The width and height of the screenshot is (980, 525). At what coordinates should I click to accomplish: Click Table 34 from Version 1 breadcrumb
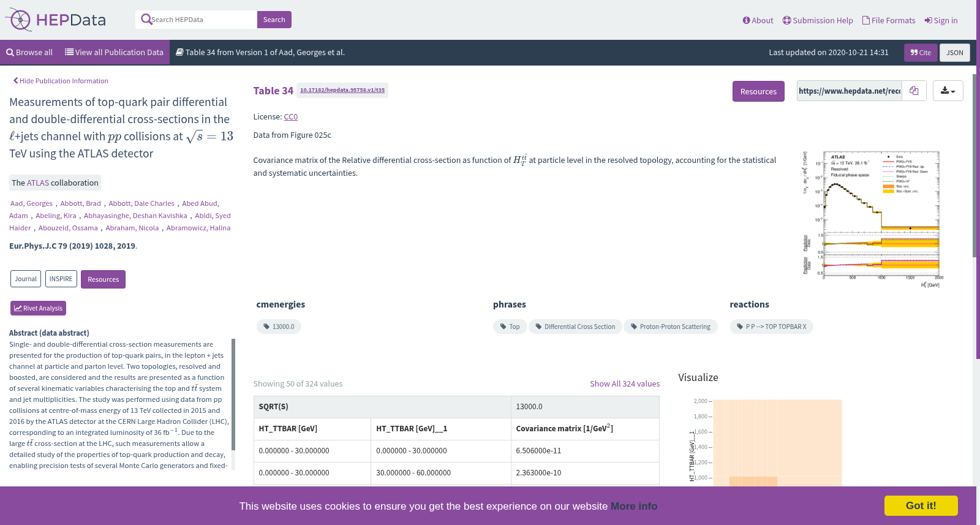point(260,53)
